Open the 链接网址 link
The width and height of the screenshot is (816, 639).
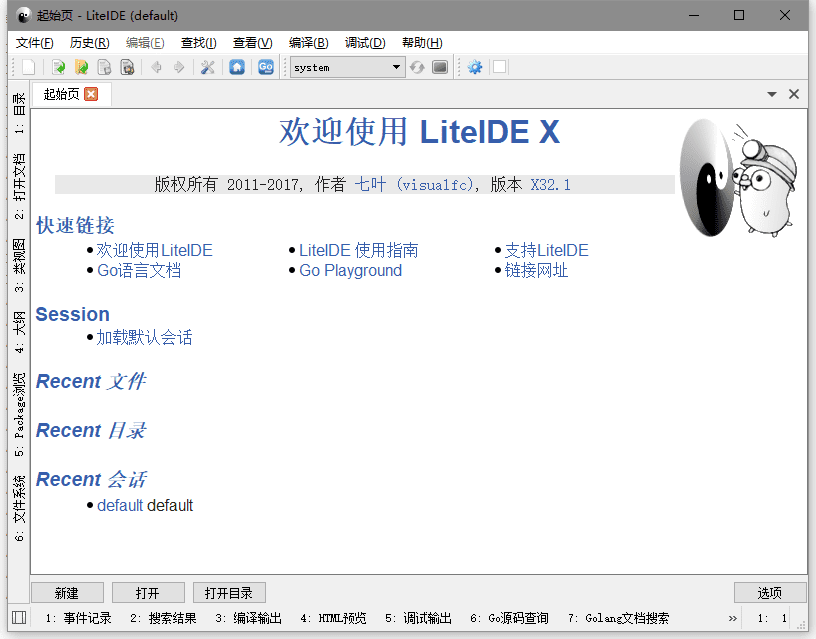point(536,271)
